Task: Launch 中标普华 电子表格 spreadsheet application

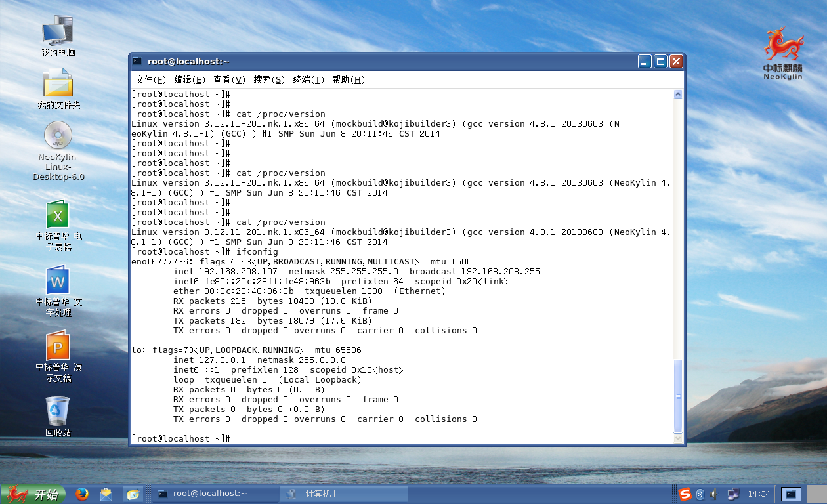Action: (58, 215)
